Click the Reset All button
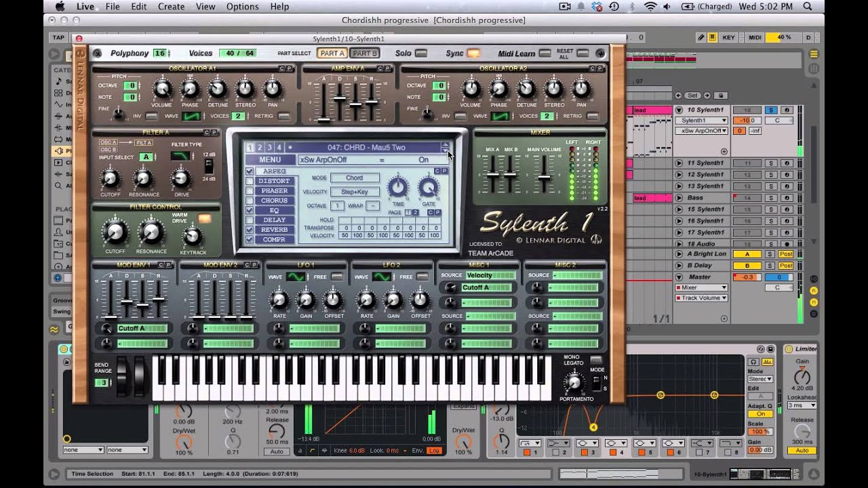868x488 pixels. pos(583,54)
